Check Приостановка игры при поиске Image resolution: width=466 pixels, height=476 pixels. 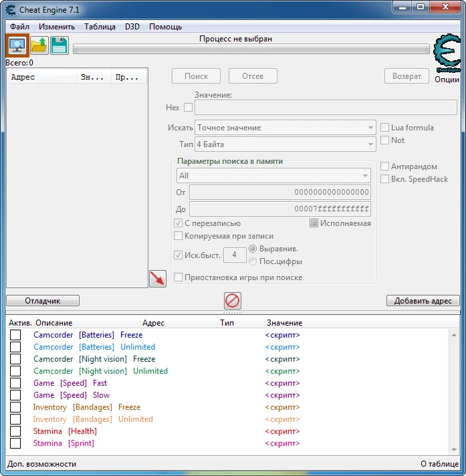pyautogui.click(x=179, y=277)
